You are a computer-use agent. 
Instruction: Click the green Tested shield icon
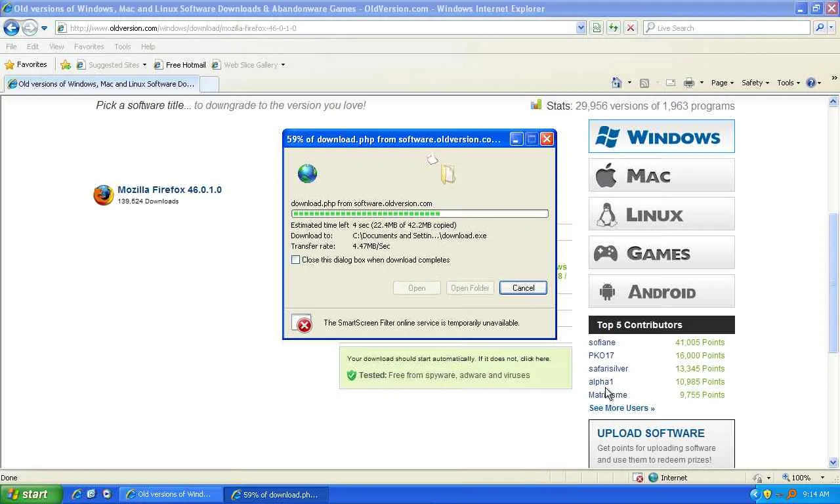coord(352,375)
